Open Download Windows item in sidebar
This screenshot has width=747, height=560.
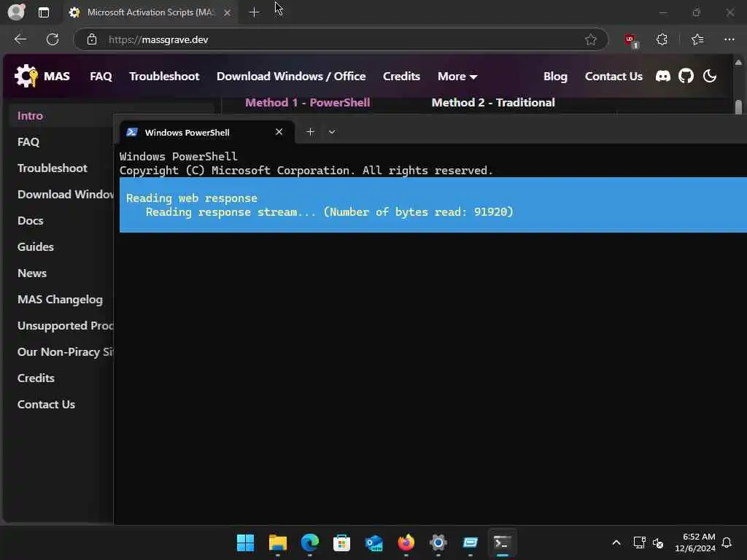coord(65,194)
